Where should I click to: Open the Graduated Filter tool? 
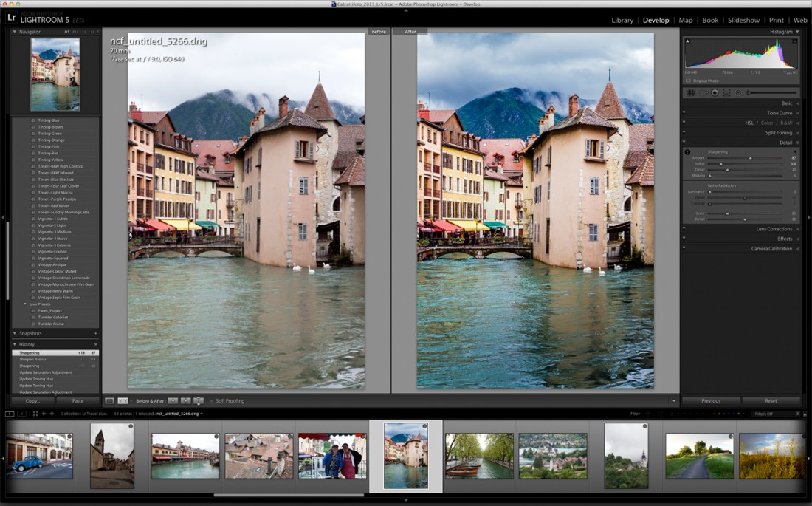tap(726, 92)
